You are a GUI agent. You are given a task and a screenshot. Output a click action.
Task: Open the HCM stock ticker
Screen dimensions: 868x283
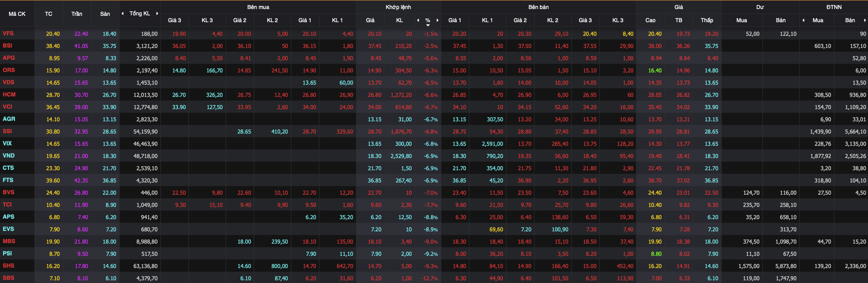[9, 95]
